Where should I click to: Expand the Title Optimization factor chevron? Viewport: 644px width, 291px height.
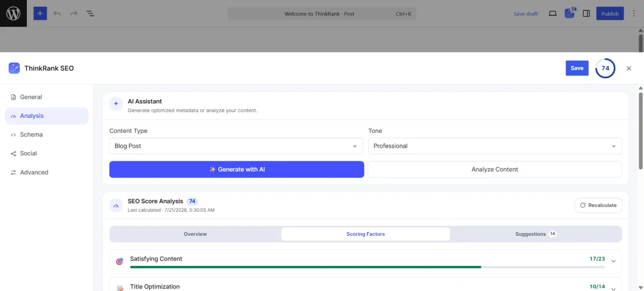(x=613, y=288)
